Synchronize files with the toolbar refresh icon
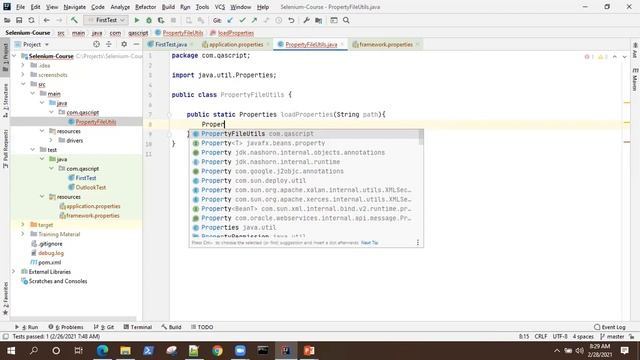Image resolution: width=640 pixels, height=360 pixels. (31, 20)
